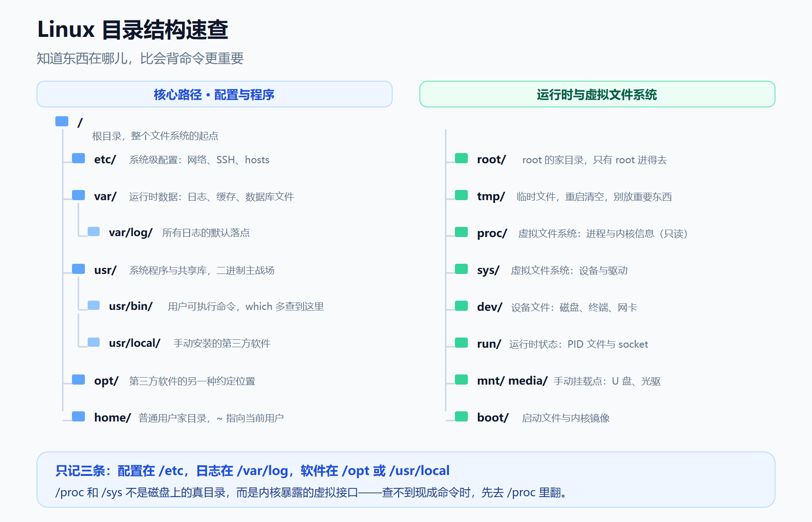Viewport: 812px width, 522px height.
Task: Click the usr/local/ directory name
Action: (135, 343)
